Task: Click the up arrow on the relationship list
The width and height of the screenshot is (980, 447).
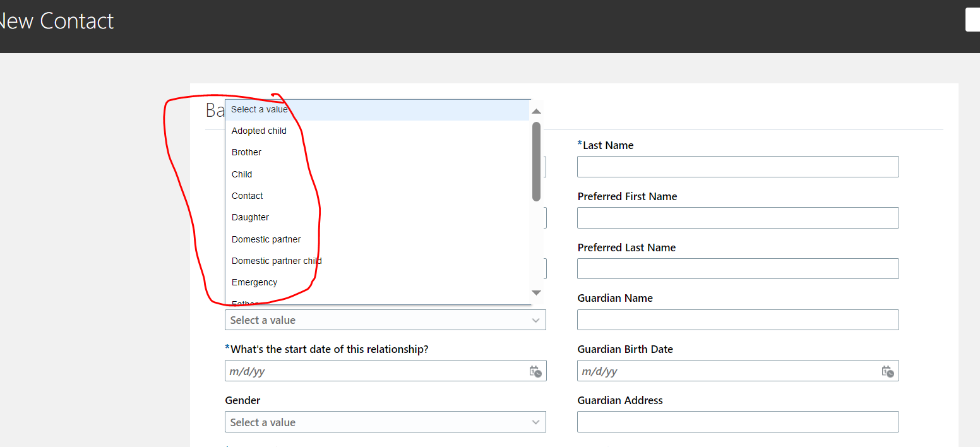Action: pos(536,110)
